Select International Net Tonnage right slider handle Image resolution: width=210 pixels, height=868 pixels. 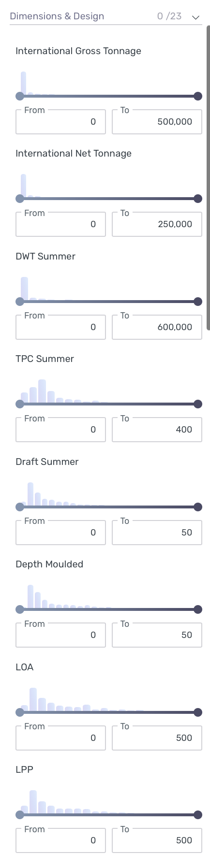(x=198, y=199)
